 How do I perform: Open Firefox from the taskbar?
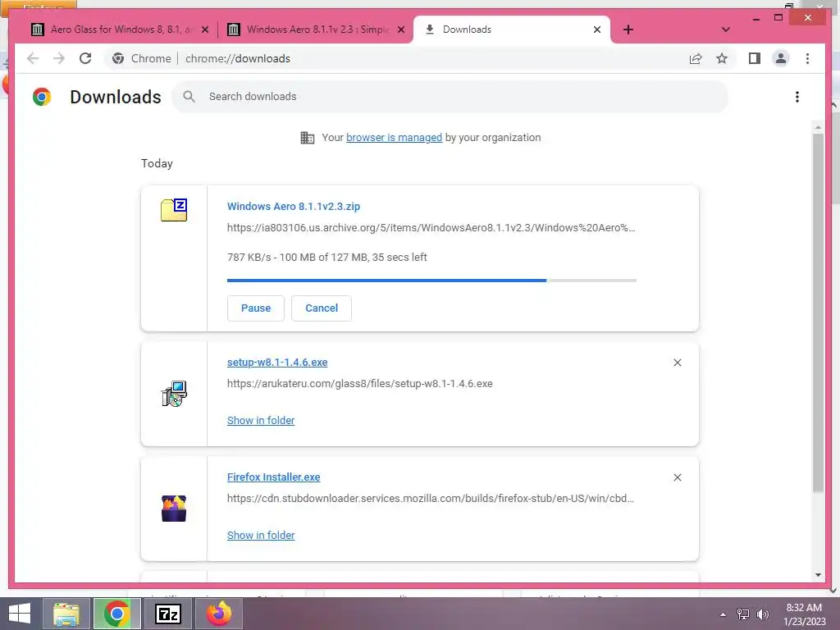click(x=218, y=614)
